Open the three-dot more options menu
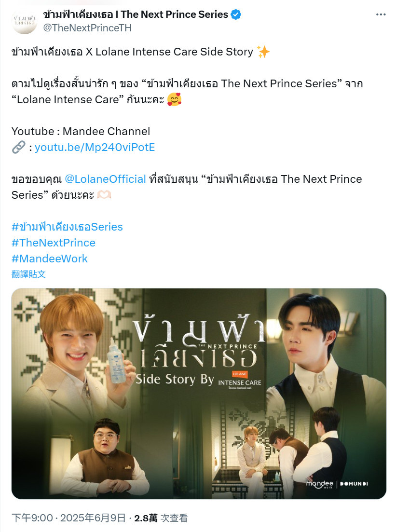 click(381, 14)
